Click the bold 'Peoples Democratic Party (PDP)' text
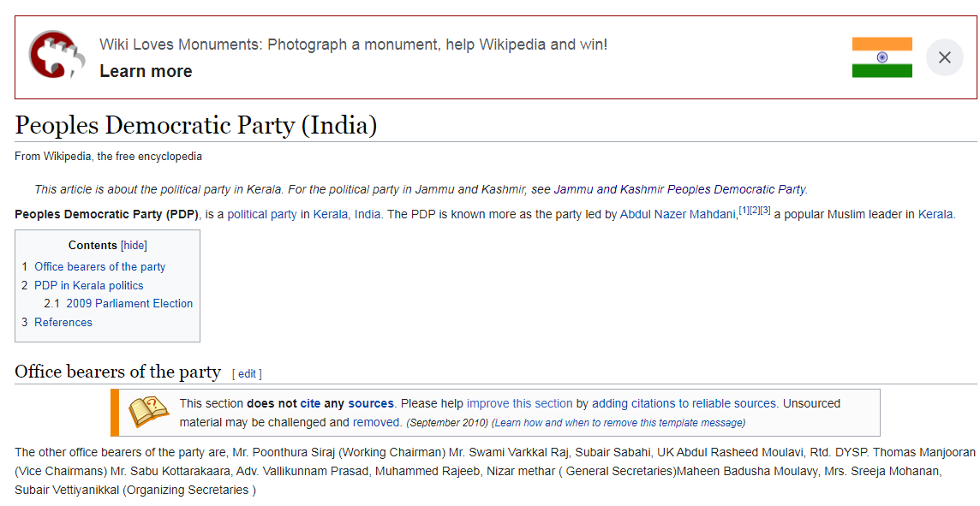This screenshot has height=506, width=980. coord(106,214)
